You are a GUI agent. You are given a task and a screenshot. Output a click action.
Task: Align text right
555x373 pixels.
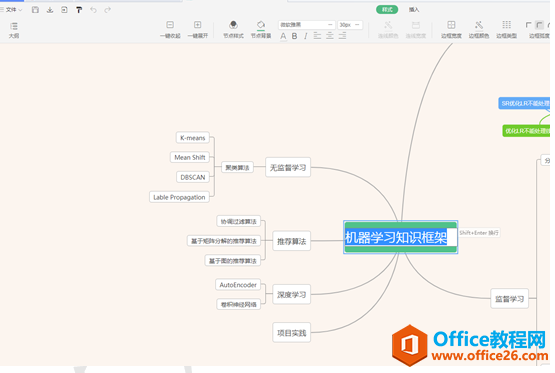342,36
